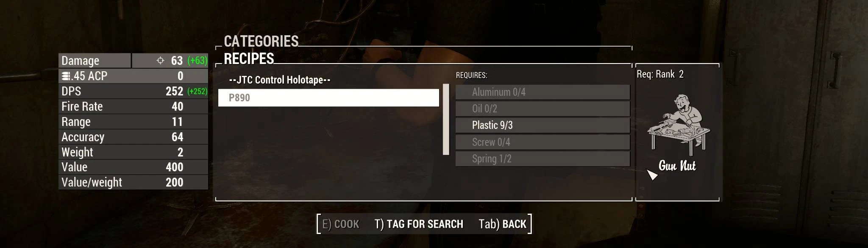
Task: Click the crosshair icon beside Damage value
Action: pyautogui.click(x=160, y=60)
